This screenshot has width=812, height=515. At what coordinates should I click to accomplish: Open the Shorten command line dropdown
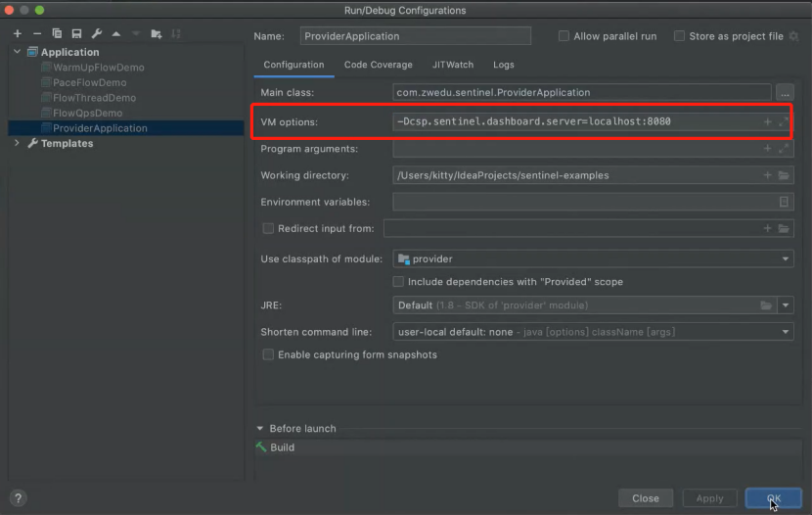tap(787, 332)
